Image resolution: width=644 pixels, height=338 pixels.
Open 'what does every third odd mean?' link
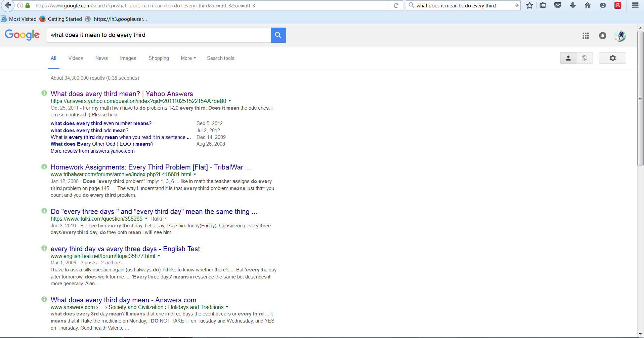click(89, 130)
